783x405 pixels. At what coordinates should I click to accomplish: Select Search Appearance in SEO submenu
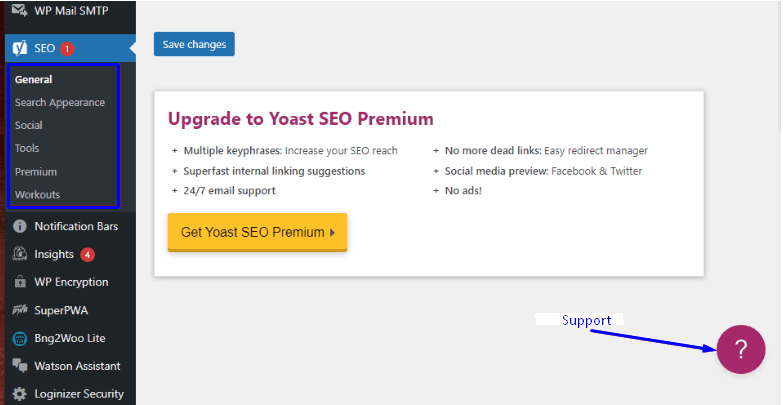(x=60, y=102)
